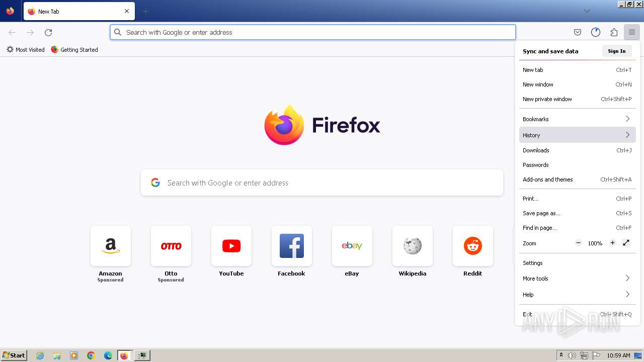Image resolution: width=644 pixels, height=362 pixels.
Task: Open Windows Explorer folder taskbar icon
Action: coord(57,355)
